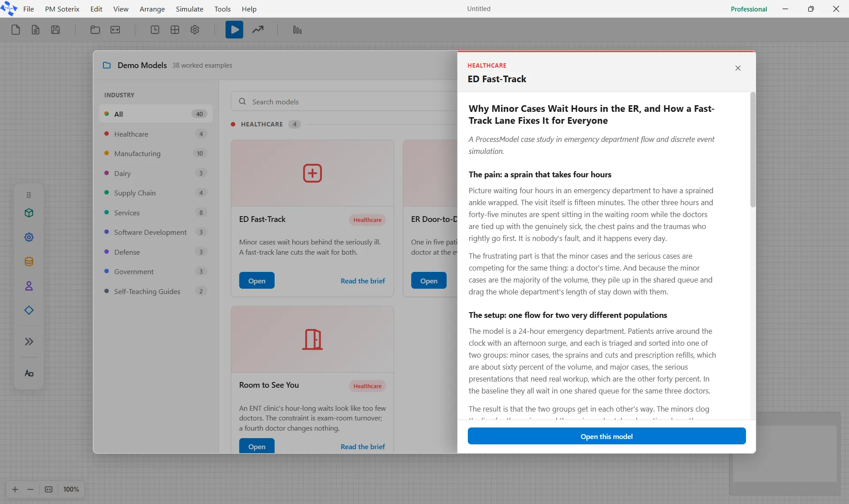The width and height of the screenshot is (849, 504).
Task: Show Self-Teaching Guides category
Action: click(x=156, y=291)
